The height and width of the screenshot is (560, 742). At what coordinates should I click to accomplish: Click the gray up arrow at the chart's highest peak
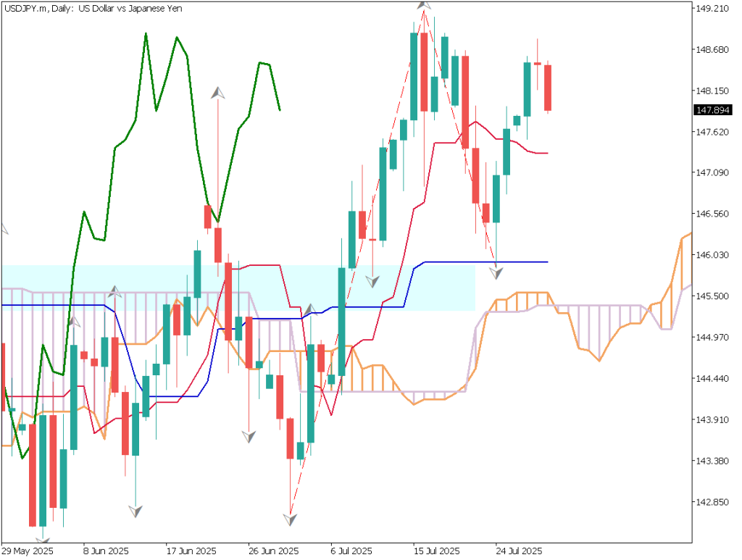coord(422,7)
